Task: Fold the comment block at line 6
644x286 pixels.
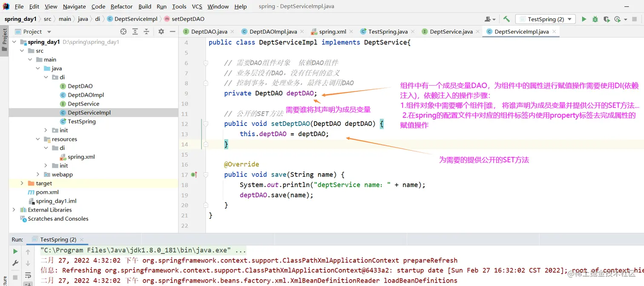Action: point(205,63)
